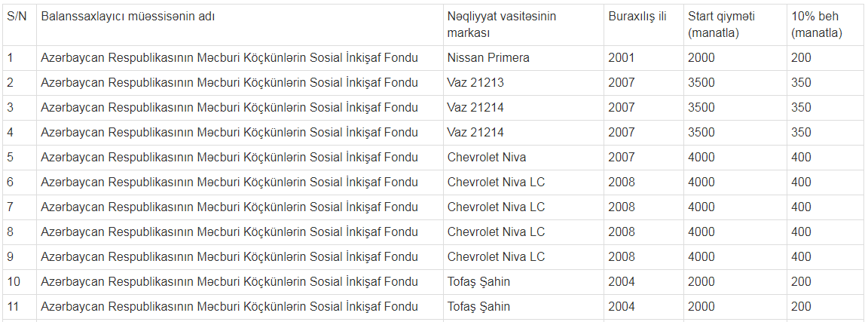Click the 10% beh (manatla) header
The image size is (868, 322).
(817, 25)
